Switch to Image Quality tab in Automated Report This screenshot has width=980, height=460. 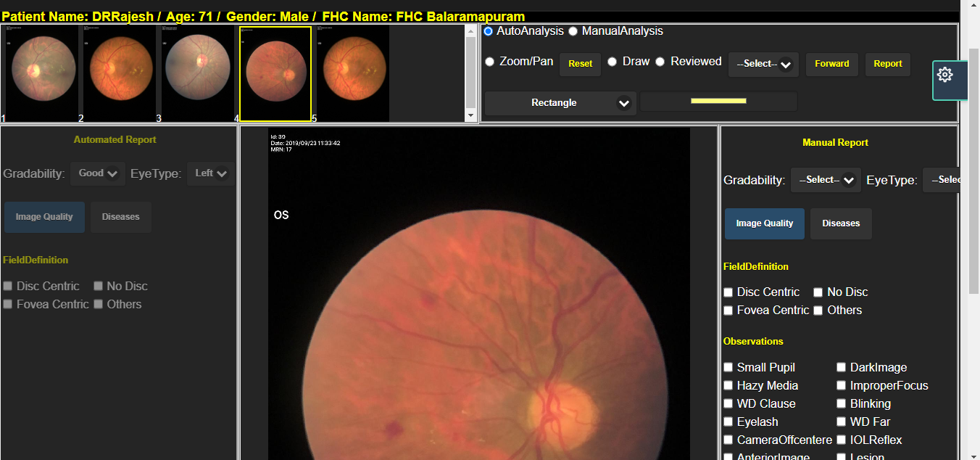click(x=44, y=217)
